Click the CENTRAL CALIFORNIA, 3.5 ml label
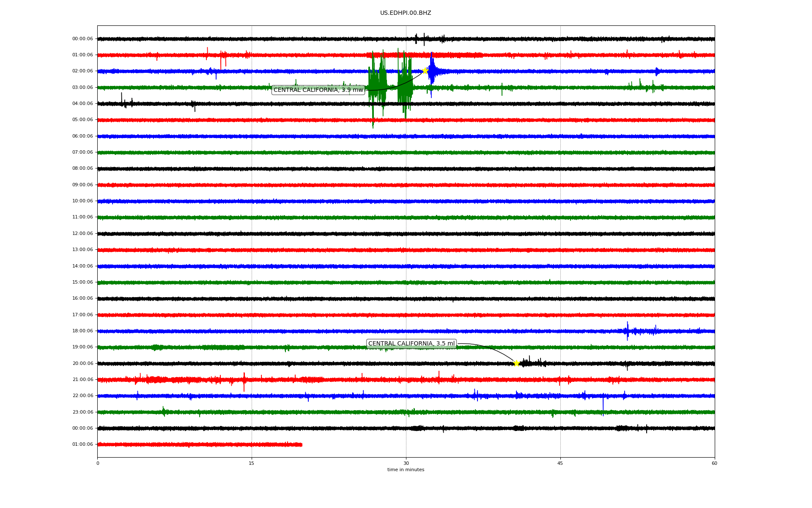Screen dimensions: 812x508 (x=411, y=344)
